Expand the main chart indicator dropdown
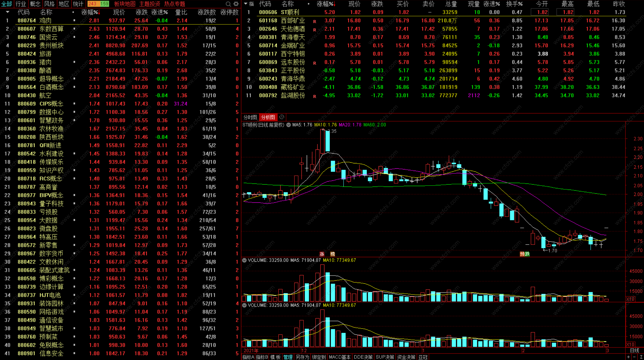This screenshot has width=644, height=360. 289,125
